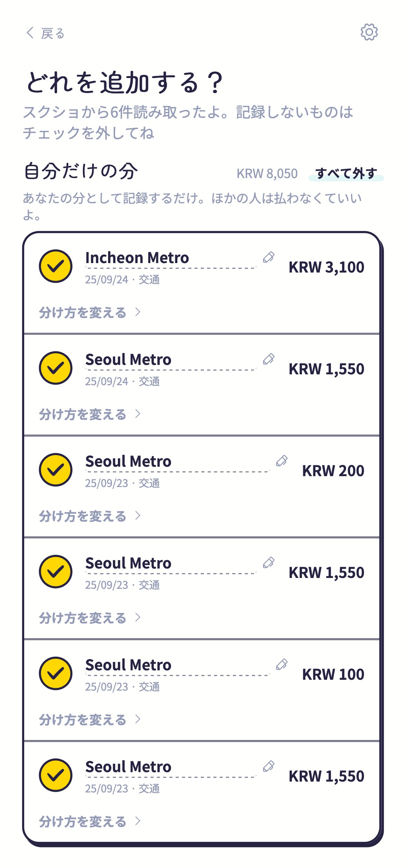
Task: Tap the back chevron icon beside 戻る
Action: point(30,33)
